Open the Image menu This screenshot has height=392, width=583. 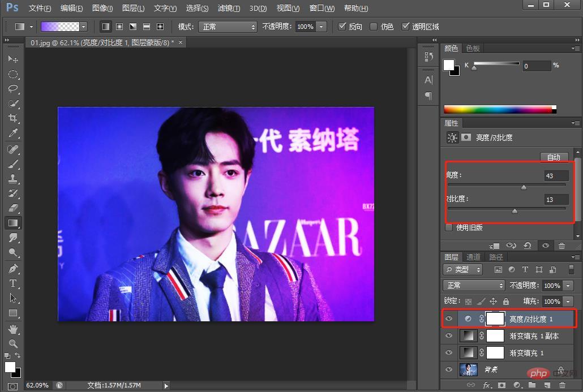(102, 8)
